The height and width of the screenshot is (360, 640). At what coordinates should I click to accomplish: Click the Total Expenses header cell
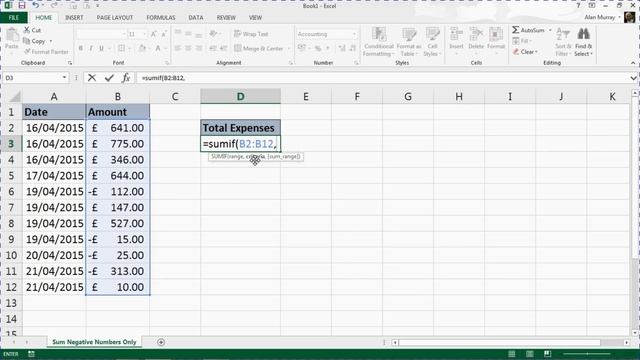click(x=240, y=128)
